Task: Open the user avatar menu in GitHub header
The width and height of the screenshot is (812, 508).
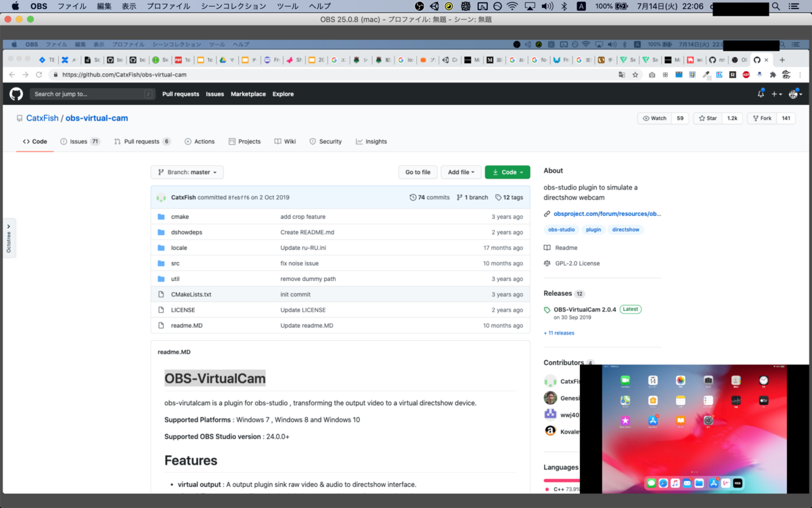Action: click(795, 94)
